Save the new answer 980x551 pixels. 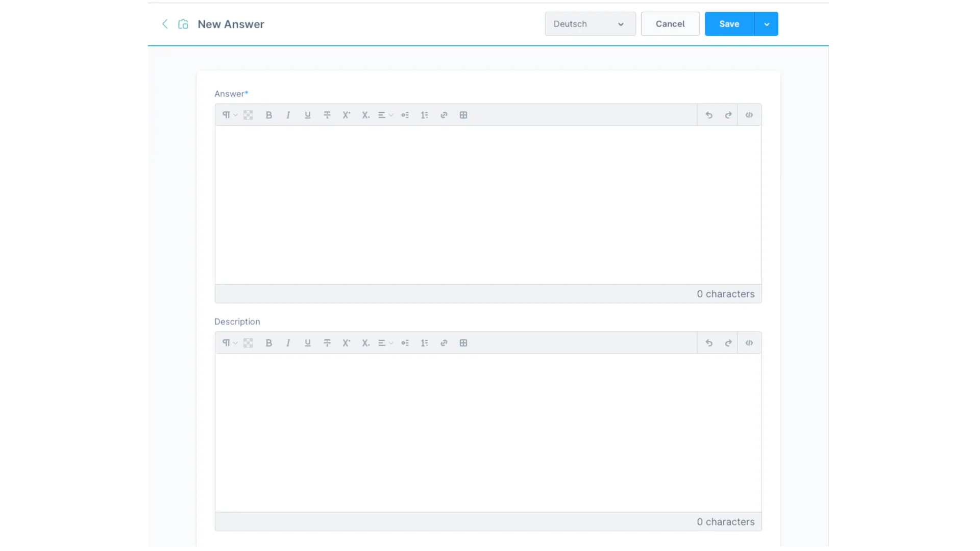click(x=729, y=23)
